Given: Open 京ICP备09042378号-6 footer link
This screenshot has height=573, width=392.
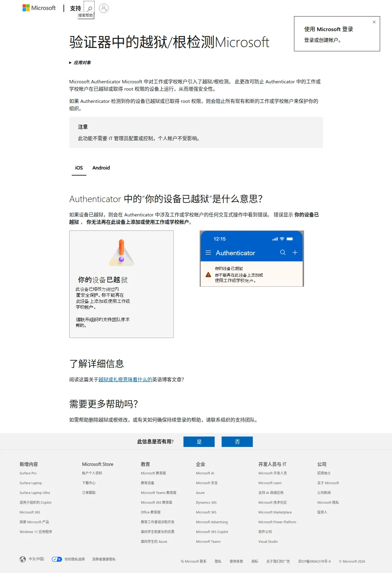Looking at the screenshot, I should (x=314, y=561).
